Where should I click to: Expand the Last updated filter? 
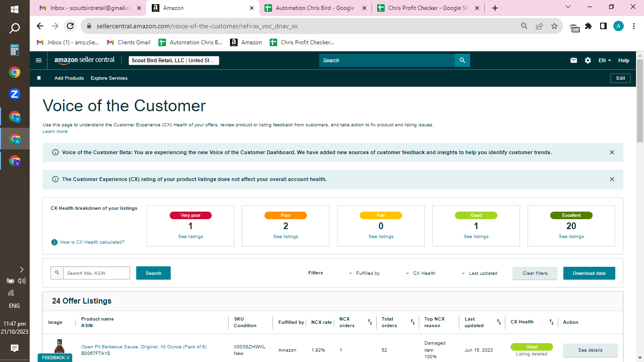point(479,273)
